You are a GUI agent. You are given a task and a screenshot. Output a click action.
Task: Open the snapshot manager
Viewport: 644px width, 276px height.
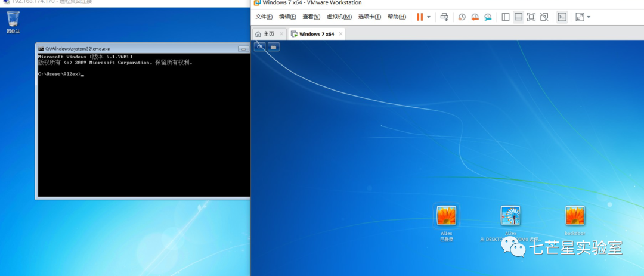488,17
